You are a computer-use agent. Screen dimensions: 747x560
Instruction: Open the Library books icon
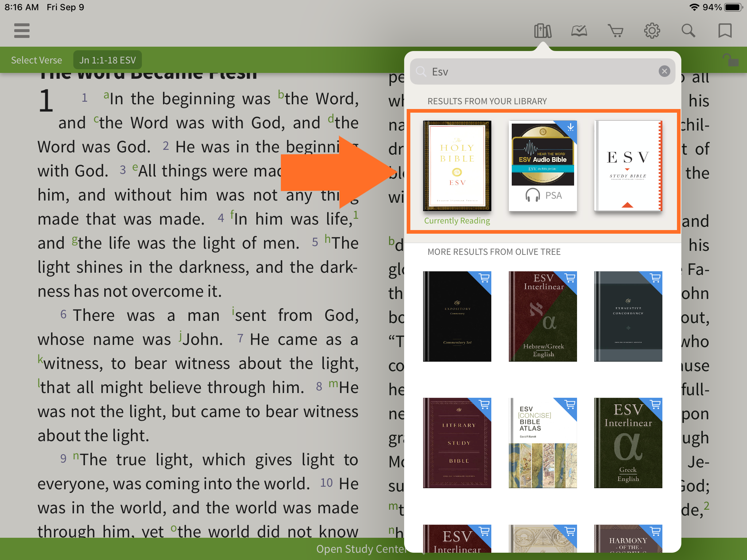[x=543, y=31]
